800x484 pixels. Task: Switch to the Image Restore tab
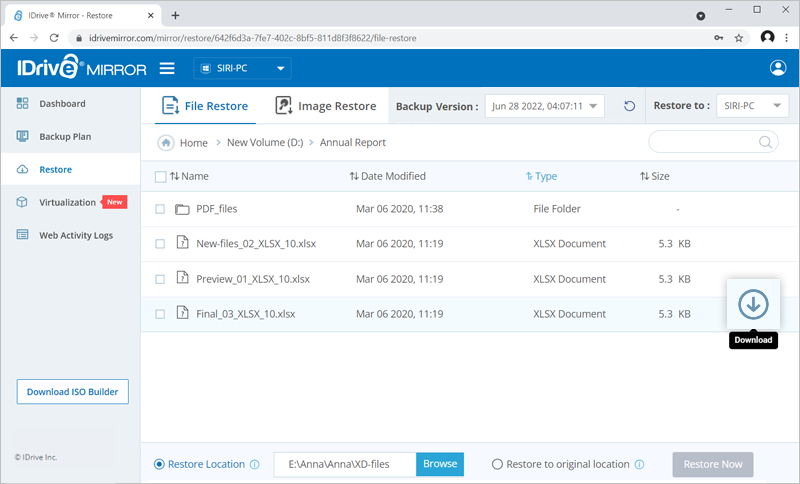coord(326,106)
